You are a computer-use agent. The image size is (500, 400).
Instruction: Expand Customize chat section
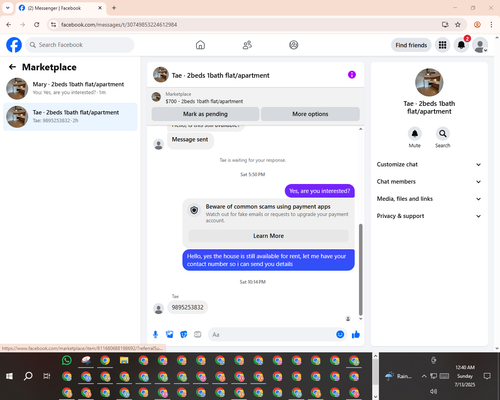click(429, 164)
